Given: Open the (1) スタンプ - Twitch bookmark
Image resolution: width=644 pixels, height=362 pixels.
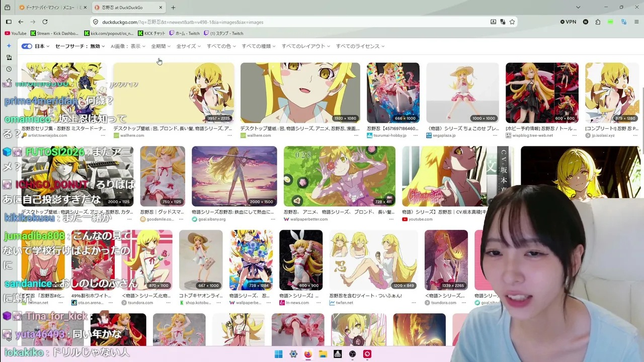Looking at the screenshot, I should coord(224,33).
